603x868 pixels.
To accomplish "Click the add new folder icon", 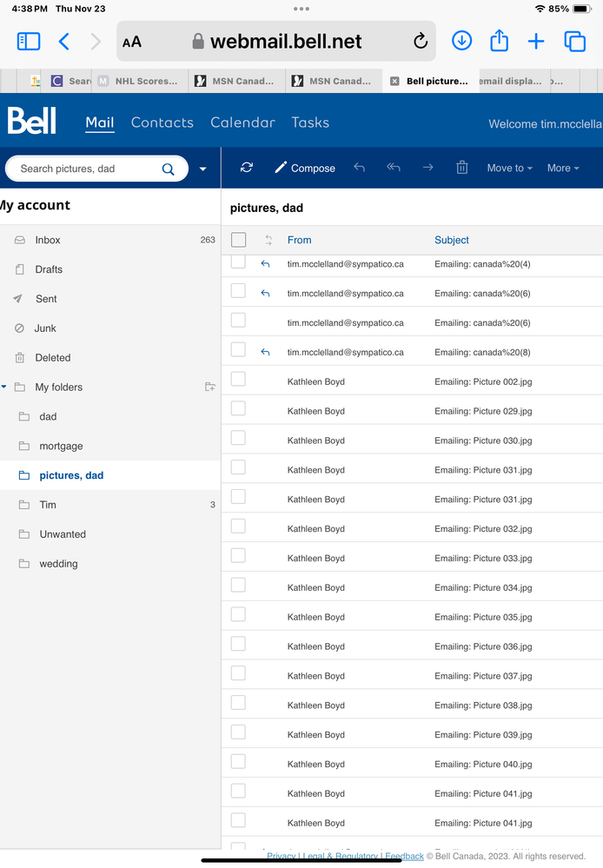I will [209, 387].
